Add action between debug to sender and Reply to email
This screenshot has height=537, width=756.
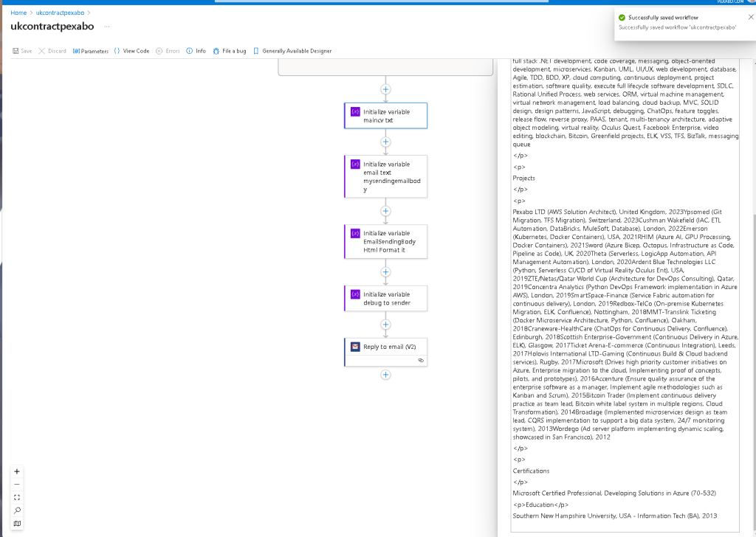pos(385,325)
